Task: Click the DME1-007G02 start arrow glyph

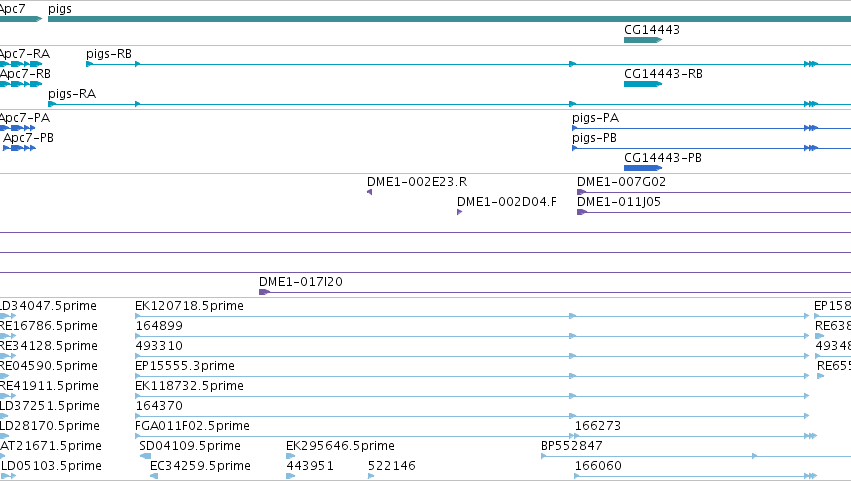Action: pos(581,192)
